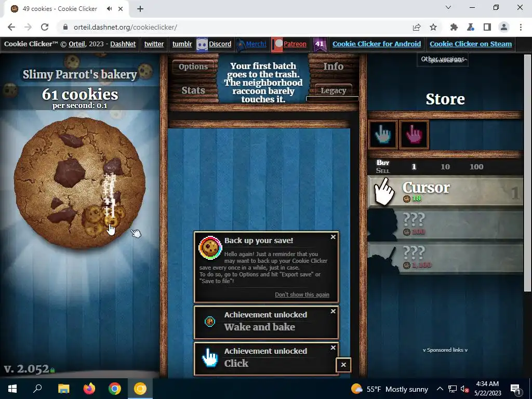Expand the Other versions dropdown

click(443, 59)
